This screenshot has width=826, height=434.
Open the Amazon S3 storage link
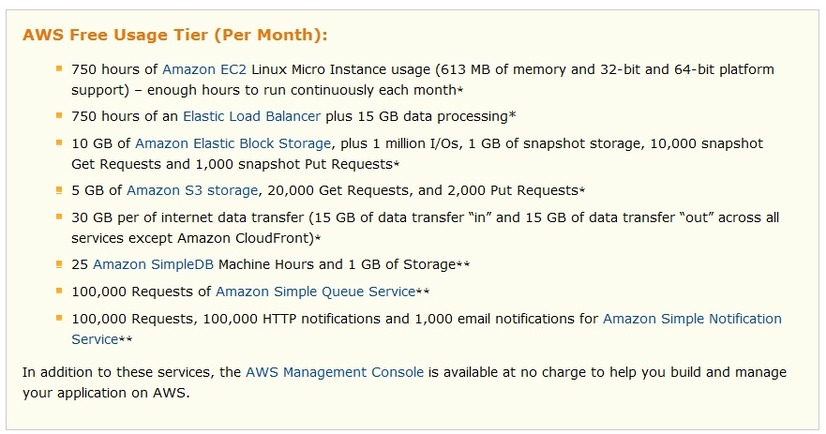pos(192,191)
